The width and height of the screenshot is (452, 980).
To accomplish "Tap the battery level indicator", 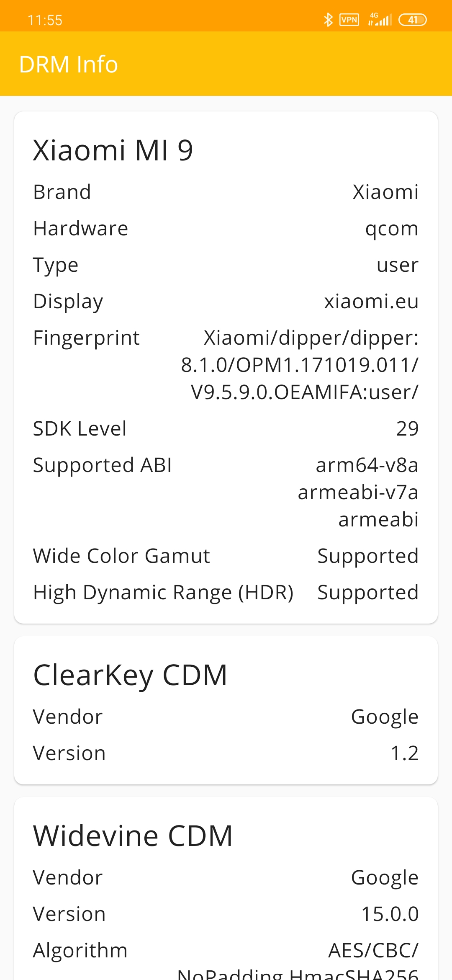I will (413, 20).
